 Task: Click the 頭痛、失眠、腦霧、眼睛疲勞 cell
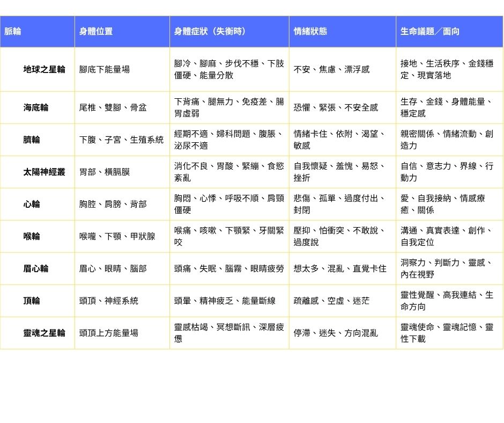click(229, 268)
